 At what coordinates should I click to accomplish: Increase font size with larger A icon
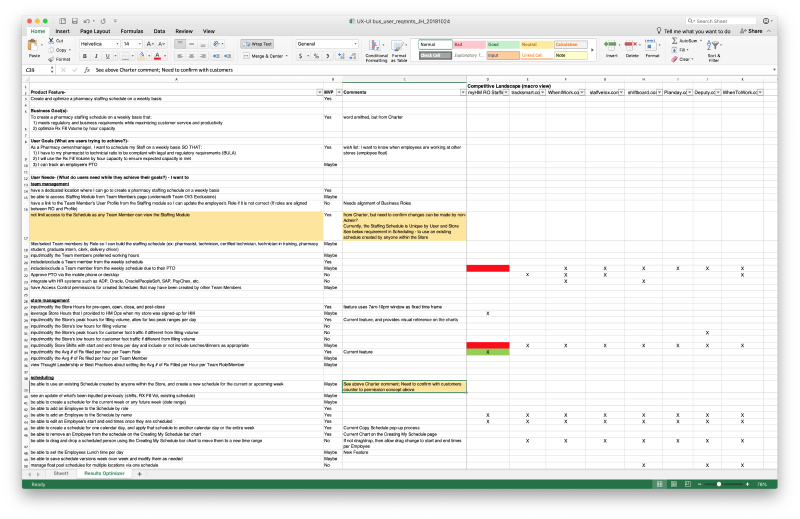149,44
